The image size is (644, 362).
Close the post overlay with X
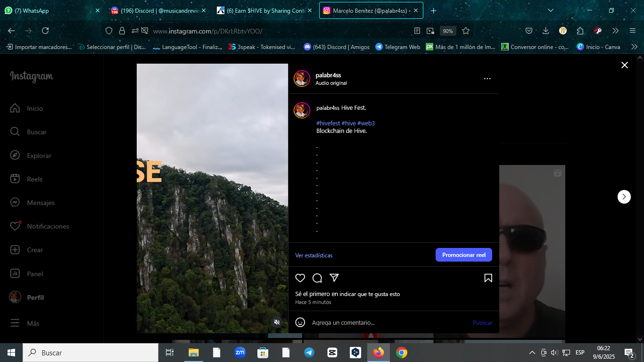[x=625, y=65]
